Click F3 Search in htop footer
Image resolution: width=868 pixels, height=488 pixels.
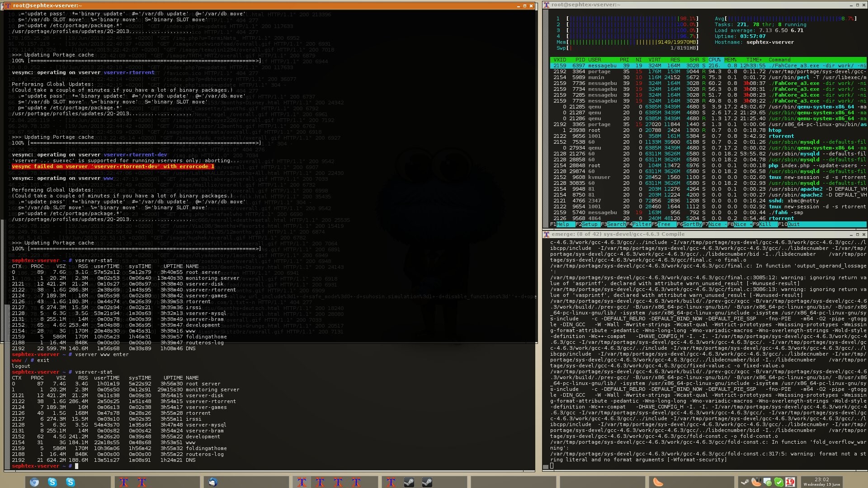616,224
